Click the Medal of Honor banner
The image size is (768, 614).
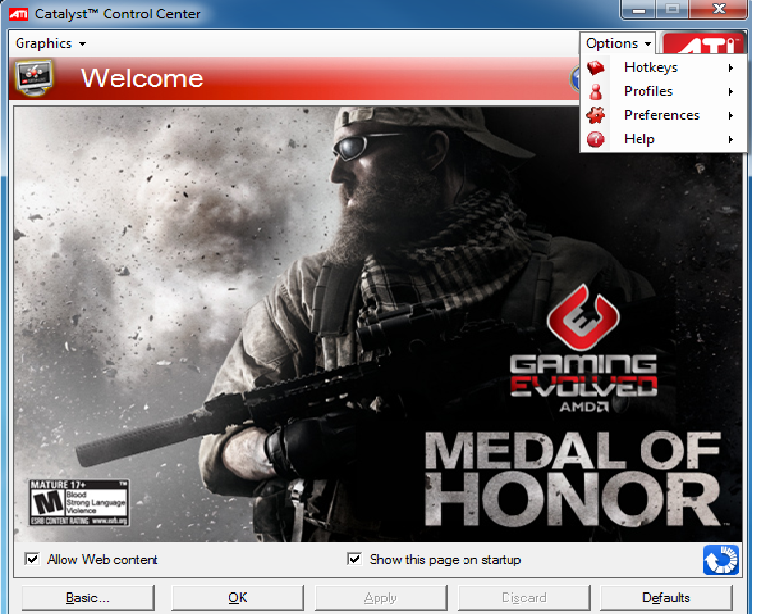coord(378,324)
